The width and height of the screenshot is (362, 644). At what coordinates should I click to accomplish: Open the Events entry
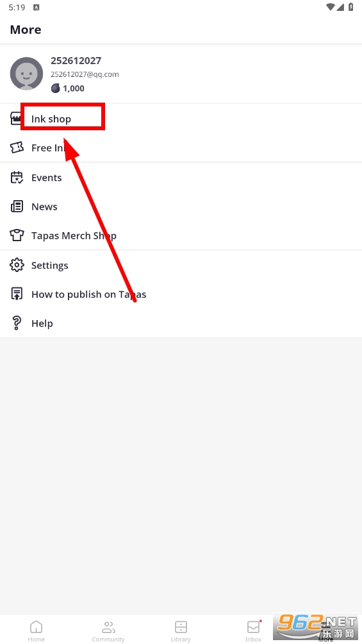[181, 178]
